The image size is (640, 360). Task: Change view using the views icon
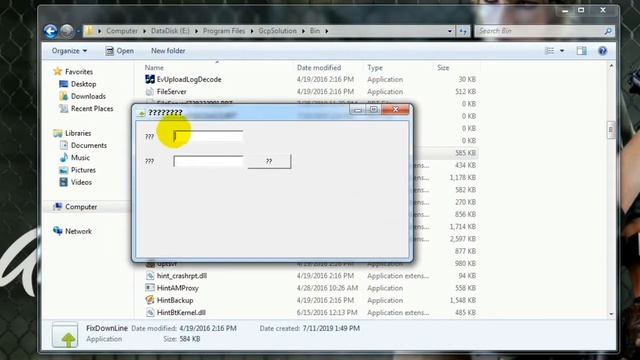[x=550, y=51]
